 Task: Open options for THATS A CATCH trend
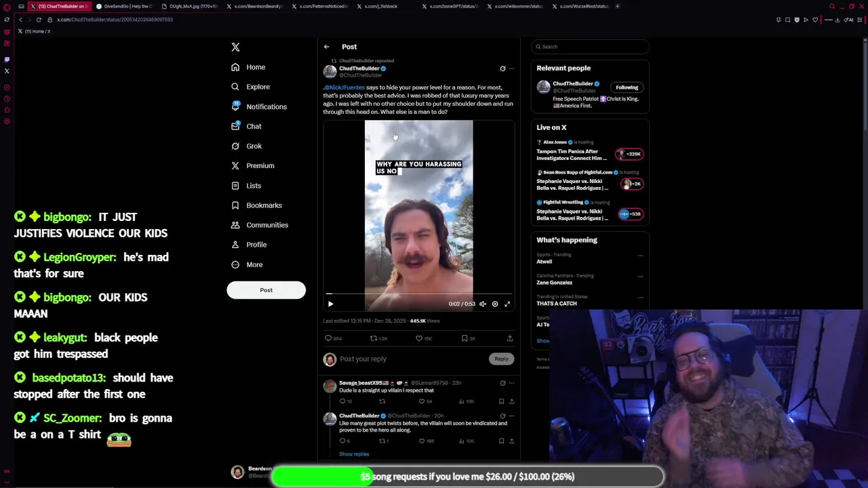[640, 298]
